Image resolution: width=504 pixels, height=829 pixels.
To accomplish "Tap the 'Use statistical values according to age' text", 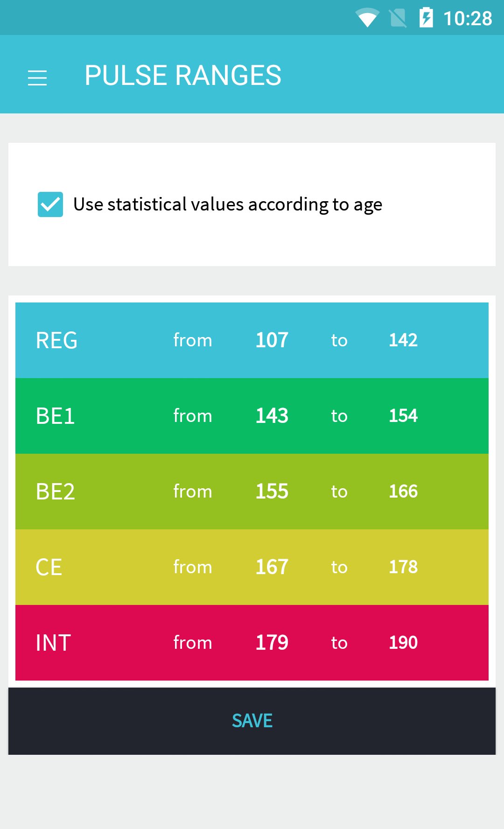I will tap(228, 204).
